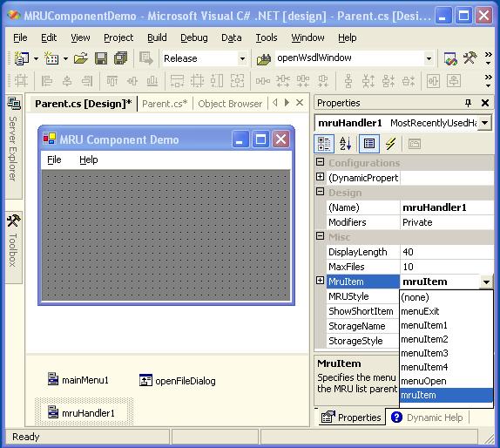500x448 pixels.
Task: Toggle Alphabetic sort in Properties
Action: coord(345,144)
